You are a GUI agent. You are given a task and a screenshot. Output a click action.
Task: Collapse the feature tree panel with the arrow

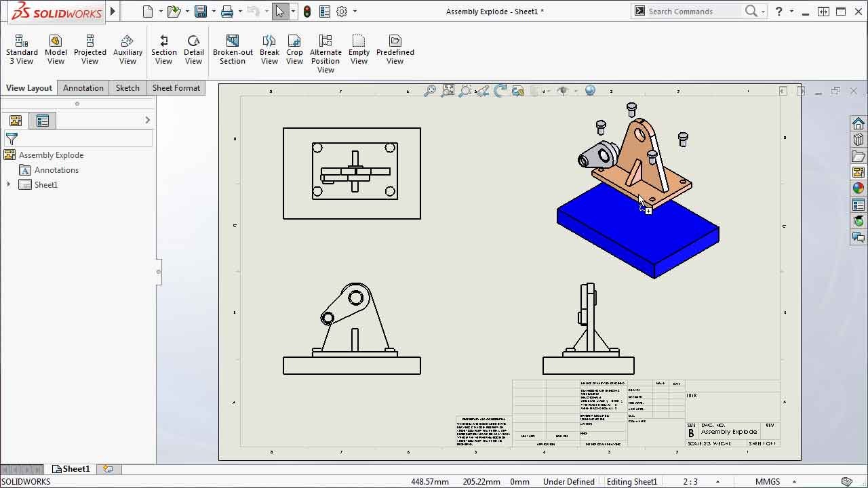[x=147, y=120]
